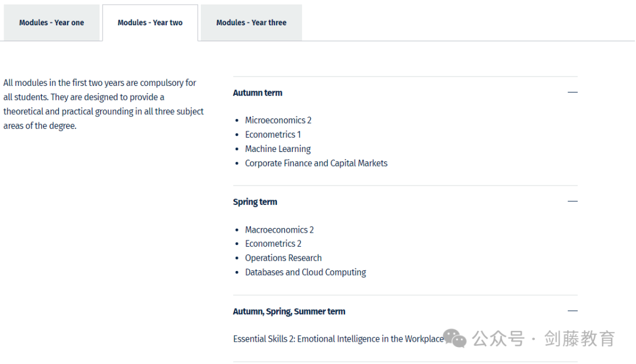Toggle the Autumn, Spring, Summer term heading
Viewport: 636px width, 364px height.
(x=289, y=312)
